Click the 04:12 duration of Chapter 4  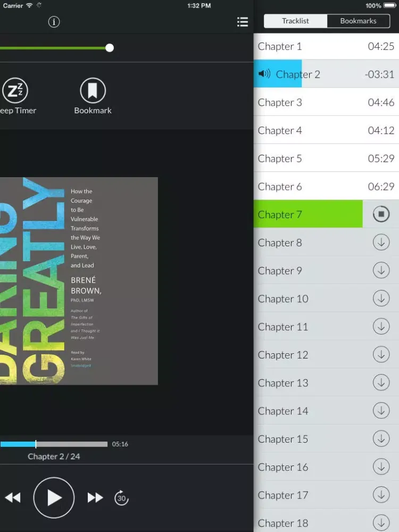[x=381, y=130]
